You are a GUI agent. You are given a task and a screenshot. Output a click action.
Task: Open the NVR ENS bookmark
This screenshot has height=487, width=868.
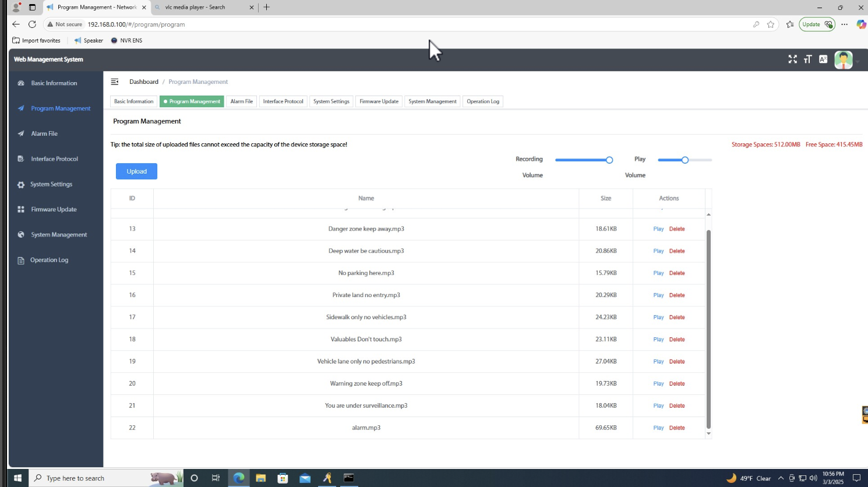click(126, 41)
